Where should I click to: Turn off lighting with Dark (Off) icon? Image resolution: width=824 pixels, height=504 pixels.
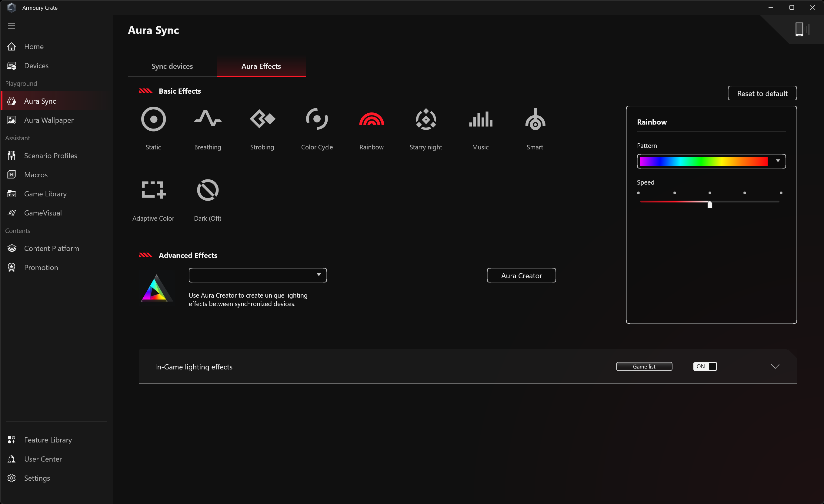(x=208, y=190)
